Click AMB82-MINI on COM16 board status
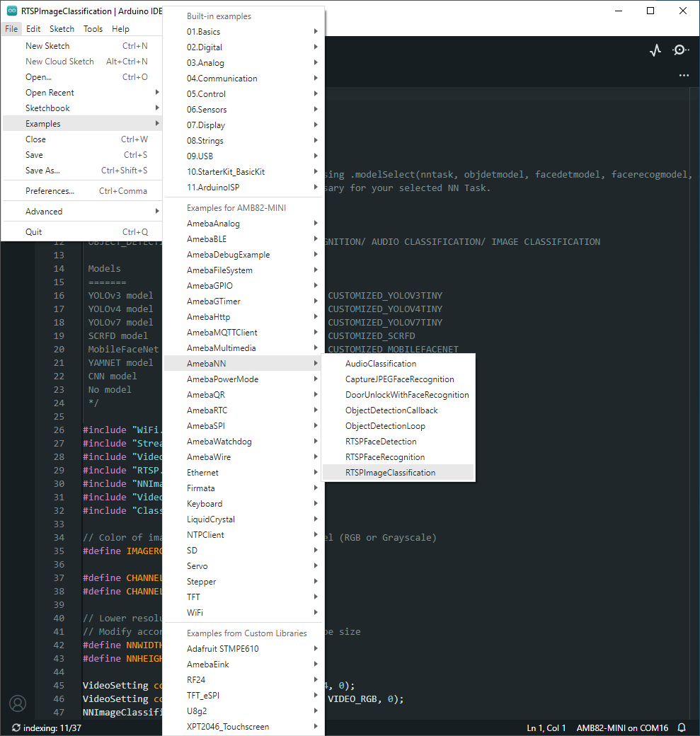 622,728
